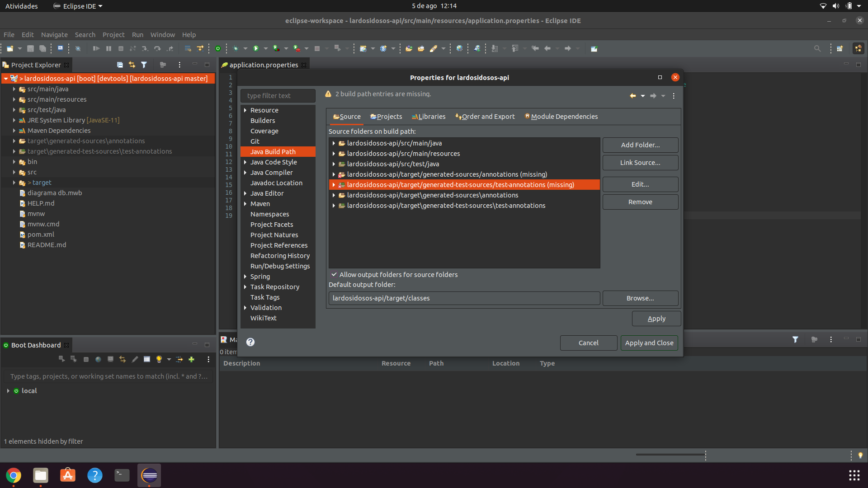Screen dimensions: 868x488
Task: Click the type filter text field
Action: pos(278,96)
